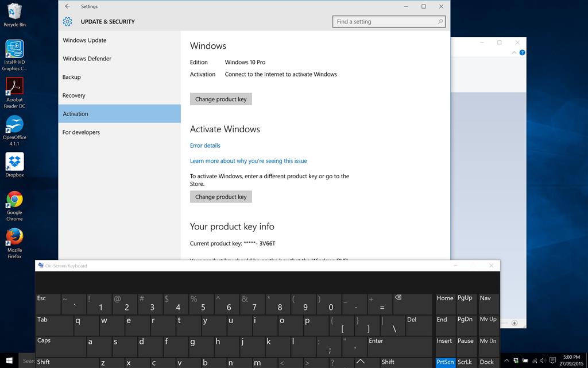
Task: Open the Error details link
Action: tap(205, 145)
